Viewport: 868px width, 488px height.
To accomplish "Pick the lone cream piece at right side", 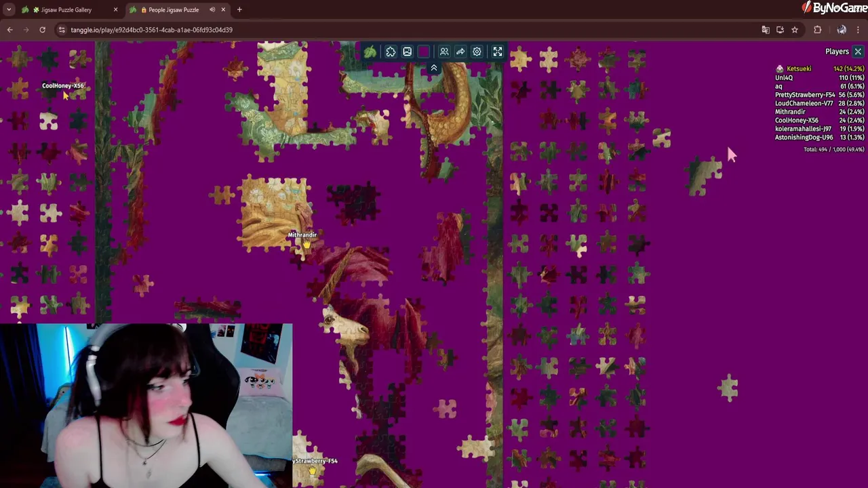I will (728, 387).
